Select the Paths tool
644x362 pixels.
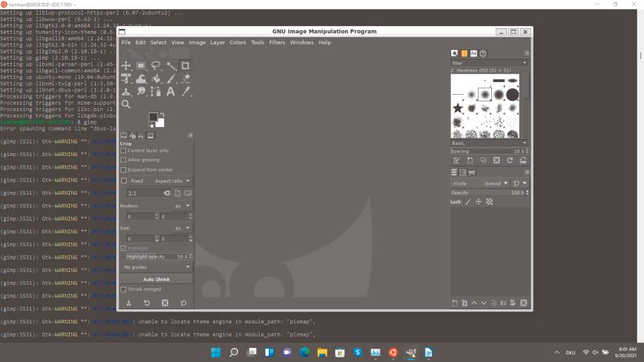156,91
